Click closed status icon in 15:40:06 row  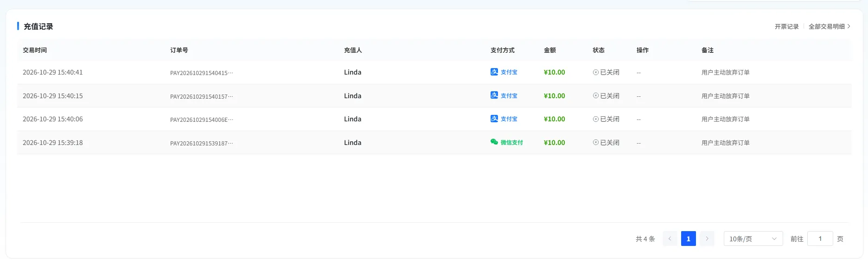pos(596,119)
